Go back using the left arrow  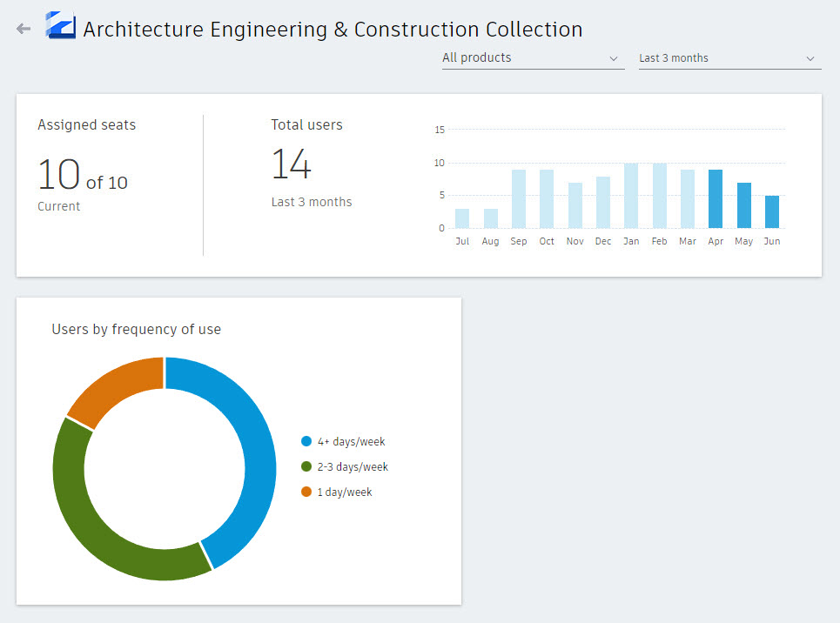coord(24,29)
